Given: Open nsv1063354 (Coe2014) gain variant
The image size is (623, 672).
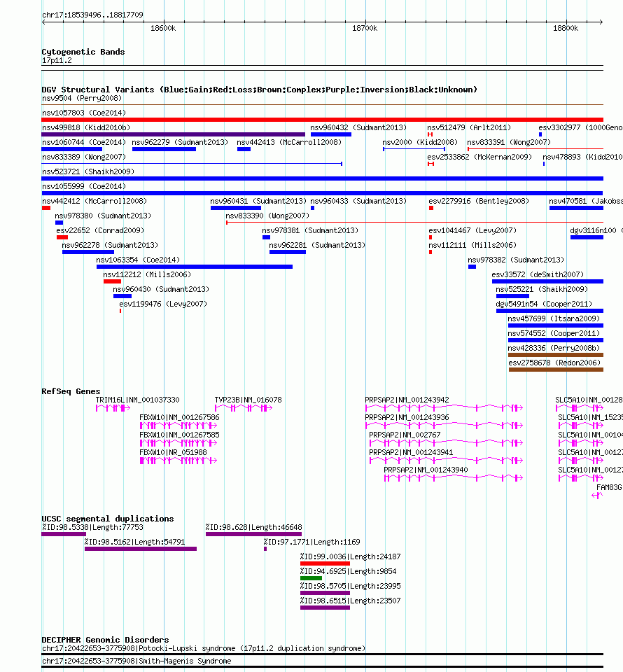Looking at the screenshot, I should [x=195, y=267].
